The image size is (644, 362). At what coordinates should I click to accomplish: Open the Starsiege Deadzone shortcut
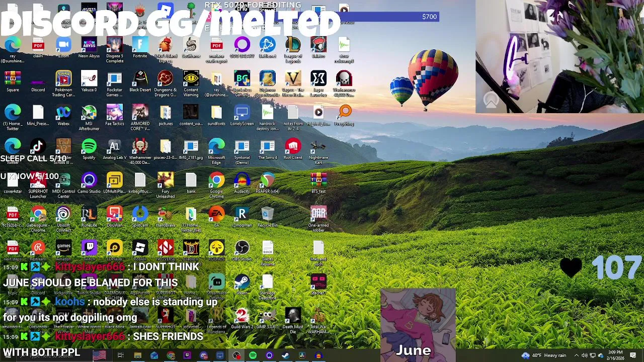pyautogui.click(x=267, y=286)
